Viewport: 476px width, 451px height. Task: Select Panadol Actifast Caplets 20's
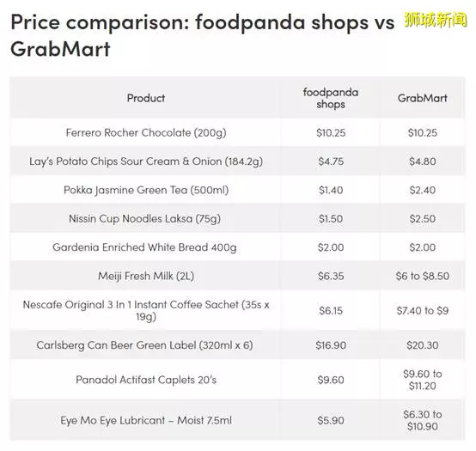click(146, 380)
